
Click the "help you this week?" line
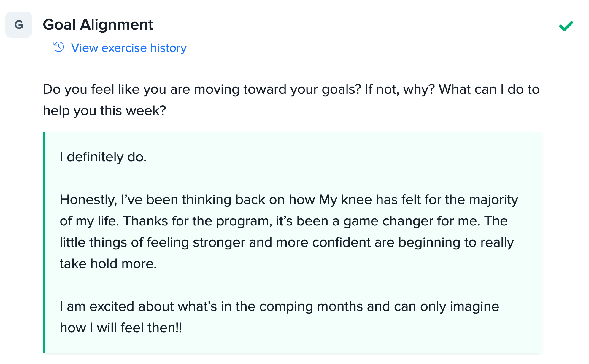[104, 111]
